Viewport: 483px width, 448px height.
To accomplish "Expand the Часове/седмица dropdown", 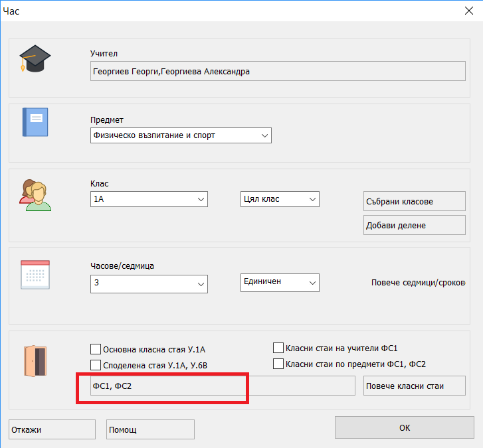I will [x=201, y=284].
